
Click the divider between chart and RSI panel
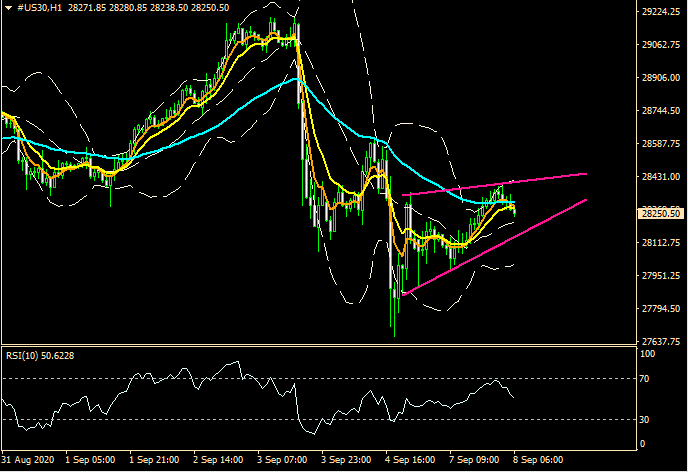coord(320,346)
